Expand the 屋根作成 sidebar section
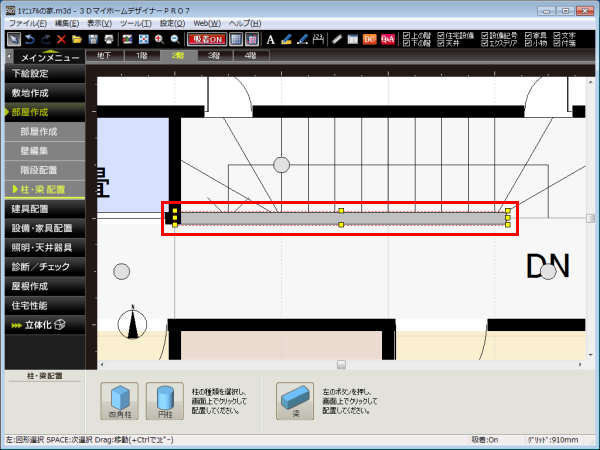Image resolution: width=600 pixels, height=450 pixels. 43,284
